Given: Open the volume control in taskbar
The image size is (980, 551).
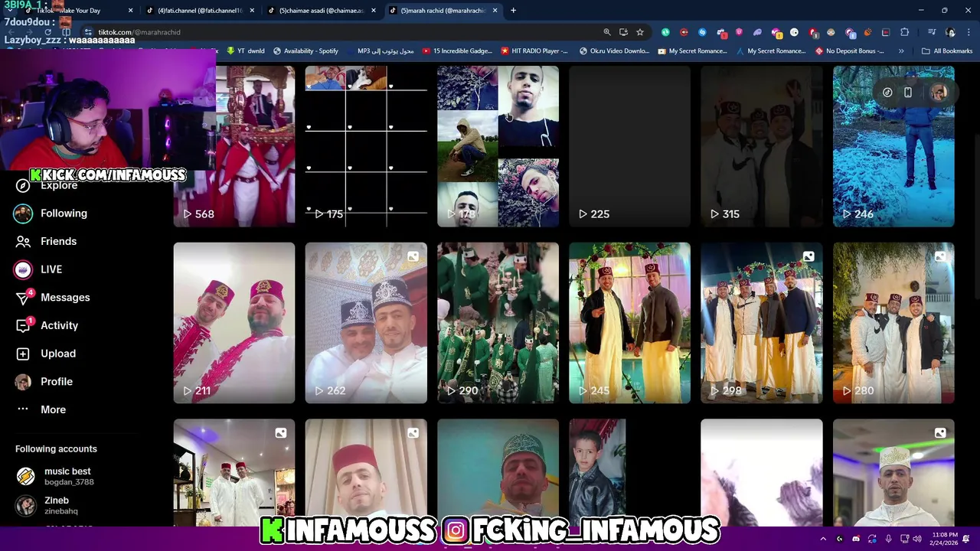Looking at the screenshot, I should [916, 539].
